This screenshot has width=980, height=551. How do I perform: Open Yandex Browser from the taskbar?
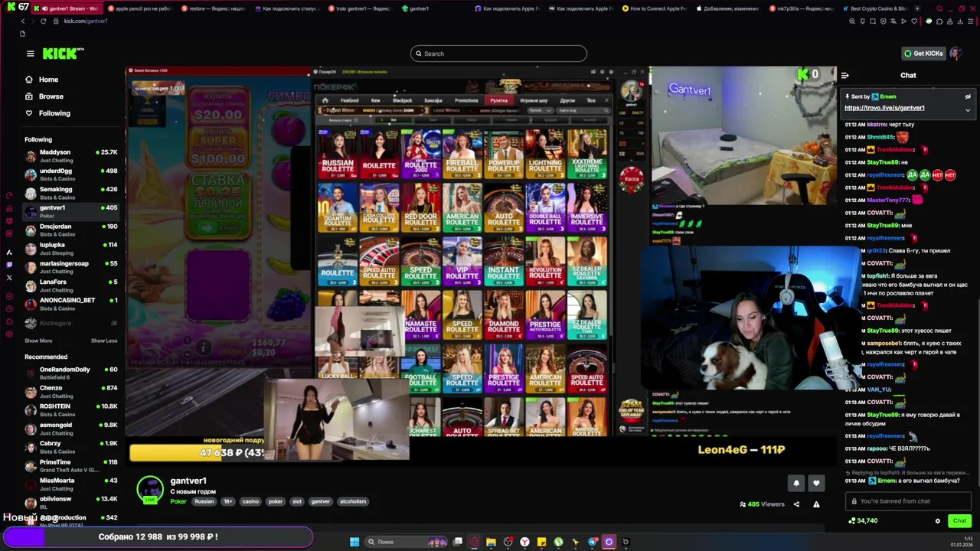click(524, 542)
